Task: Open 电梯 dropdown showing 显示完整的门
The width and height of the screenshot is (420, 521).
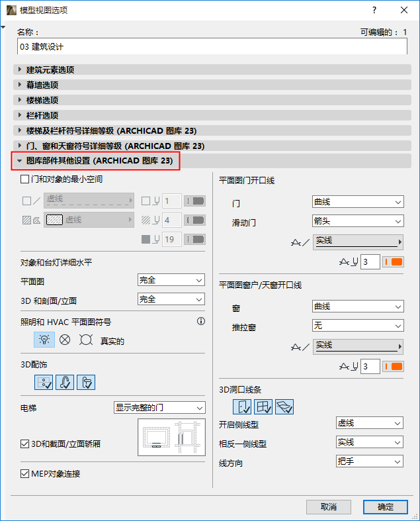Action: click(159, 407)
